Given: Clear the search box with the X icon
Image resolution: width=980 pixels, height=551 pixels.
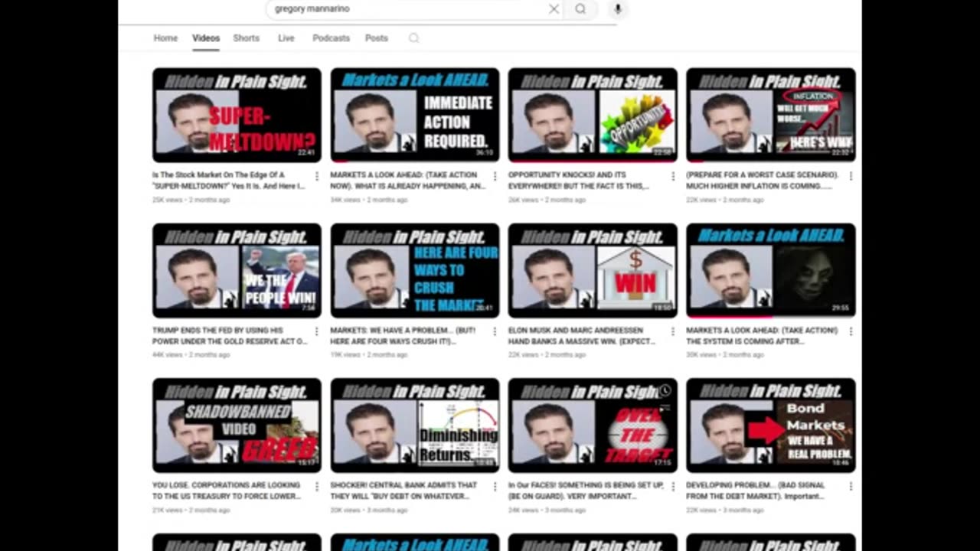Looking at the screenshot, I should click(554, 9).
